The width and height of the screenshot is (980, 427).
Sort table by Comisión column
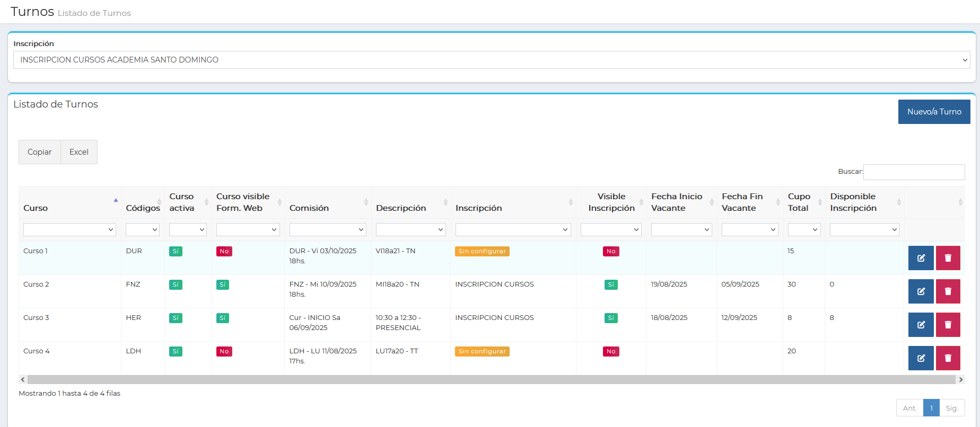328,202
